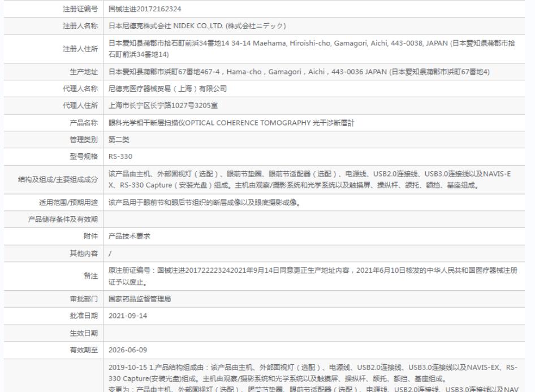Click the 型号规格 label
This screenshot has height=392, width=535.
click(84, 157)
